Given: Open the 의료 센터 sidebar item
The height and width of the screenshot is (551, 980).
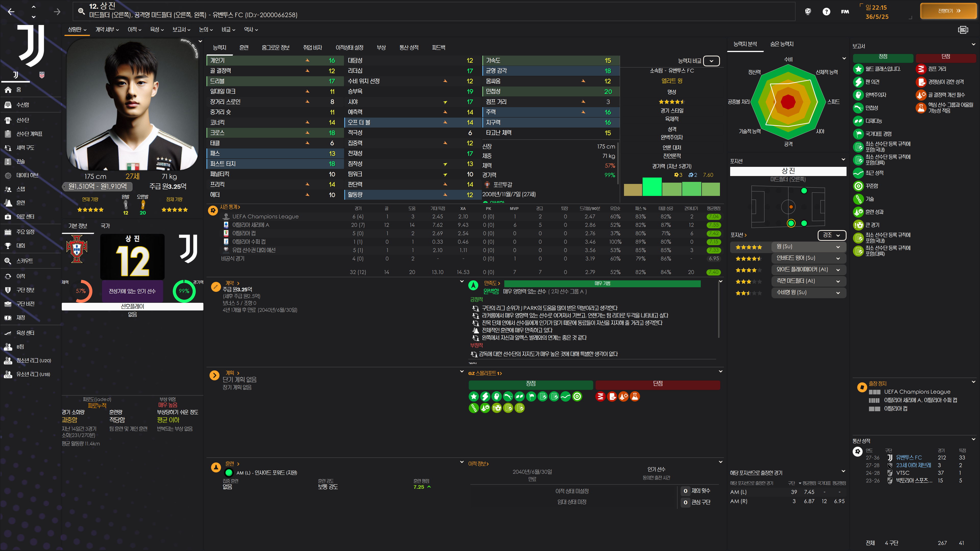Looking at the screenshot, I should point(25,216).
